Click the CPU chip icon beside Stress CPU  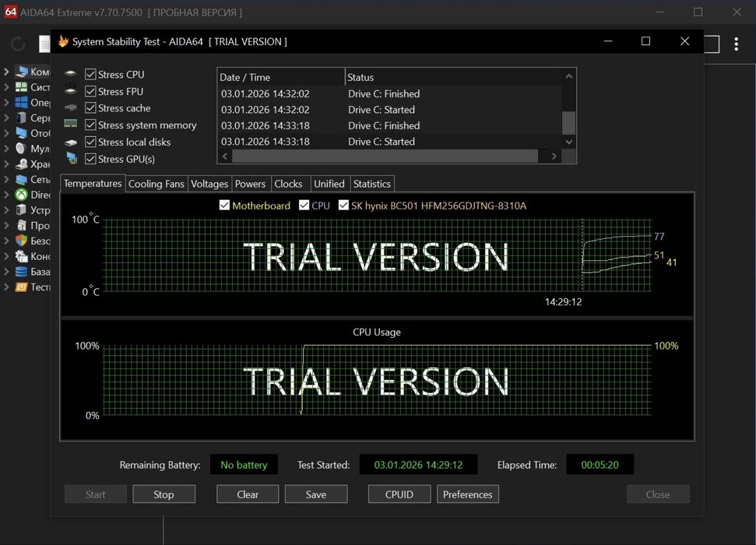(71, 74)
